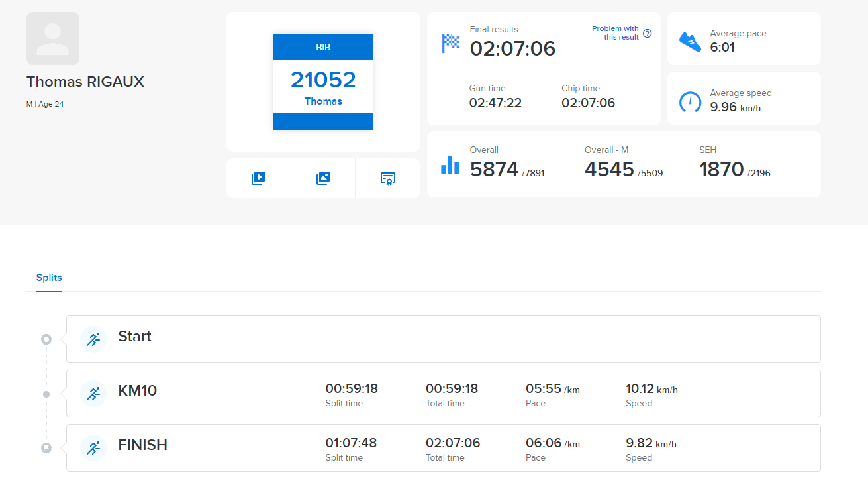Click the bib number 21052 card
The width and height of the screenshot is (868, 495).
[x=322, y=81]
